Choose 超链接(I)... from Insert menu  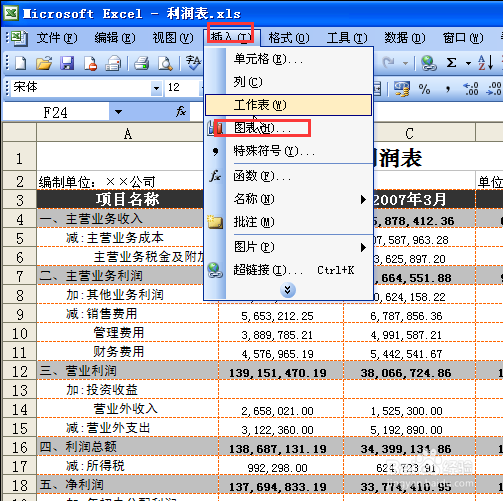point(288,270)
